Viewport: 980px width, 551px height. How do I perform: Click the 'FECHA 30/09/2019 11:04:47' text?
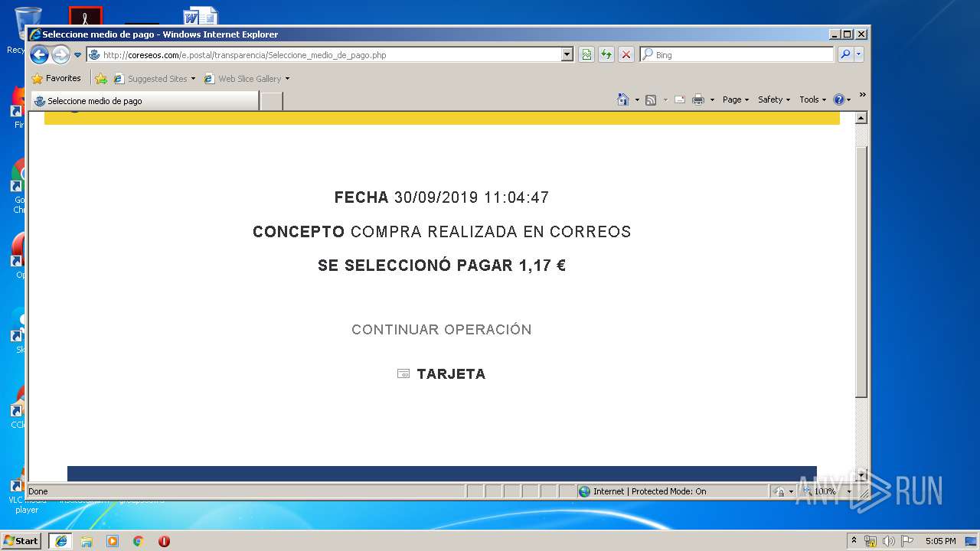pos(442,197)
